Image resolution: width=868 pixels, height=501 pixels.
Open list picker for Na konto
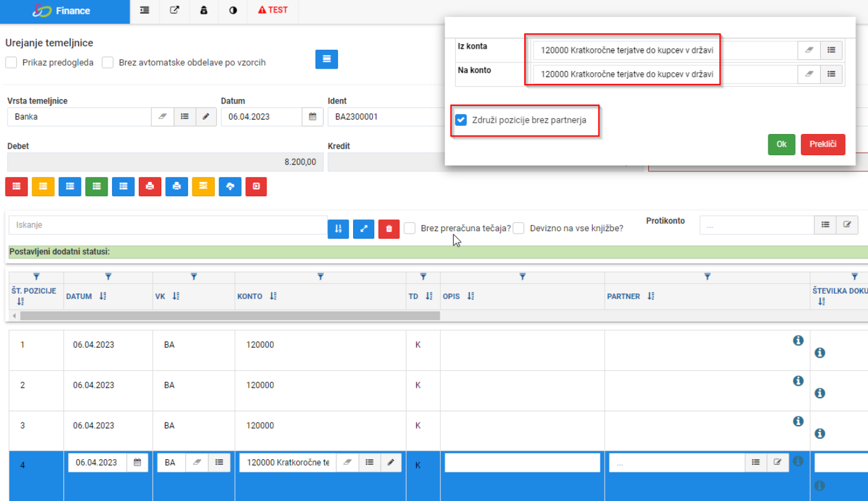tap(831, 74)
